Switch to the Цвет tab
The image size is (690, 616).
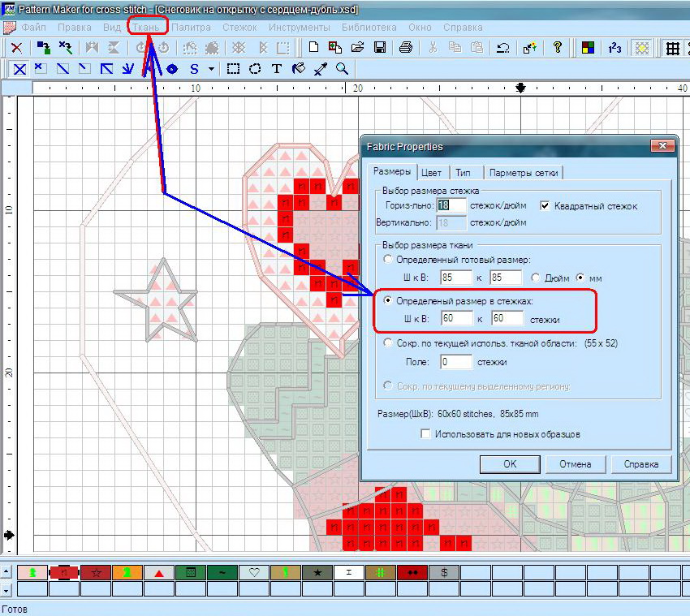pyautogui.click(x=432, y=172)
